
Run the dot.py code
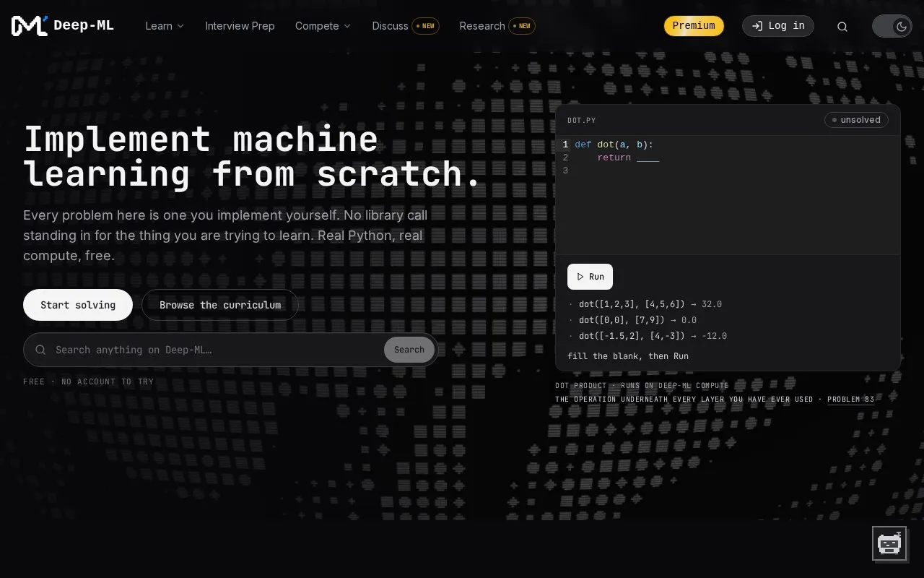click(590, 277)
